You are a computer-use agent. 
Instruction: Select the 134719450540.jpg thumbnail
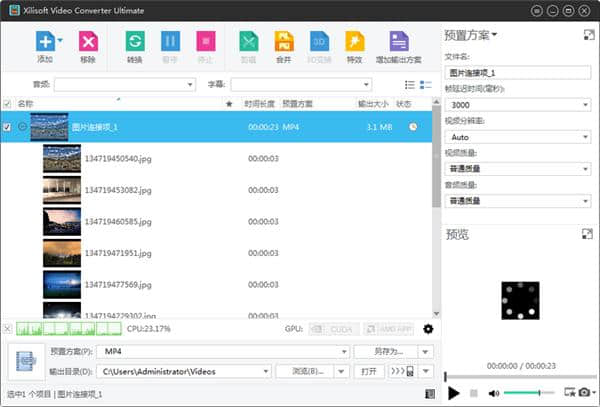[x=62, y=158]
